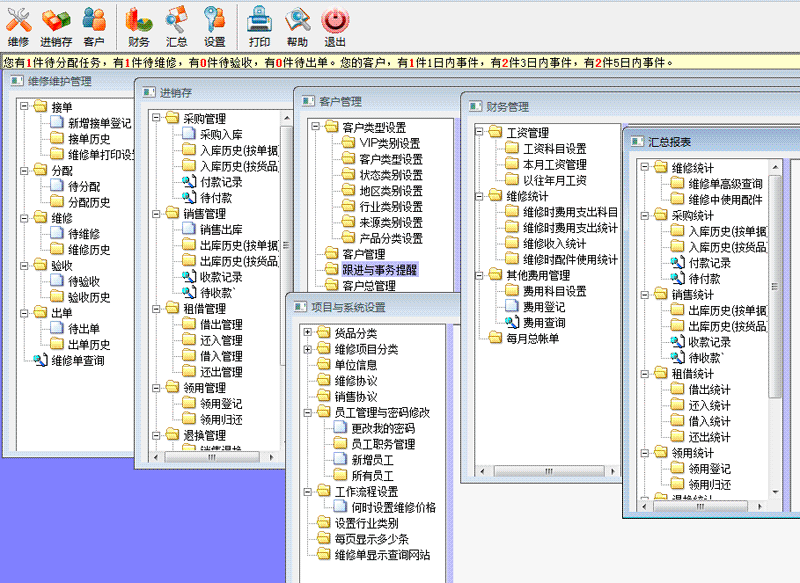Image resolution: width=800 pixels, height=583 pixels.
Task: Expand the 维修项目分类 tree node
Action: tap(308, 349)
